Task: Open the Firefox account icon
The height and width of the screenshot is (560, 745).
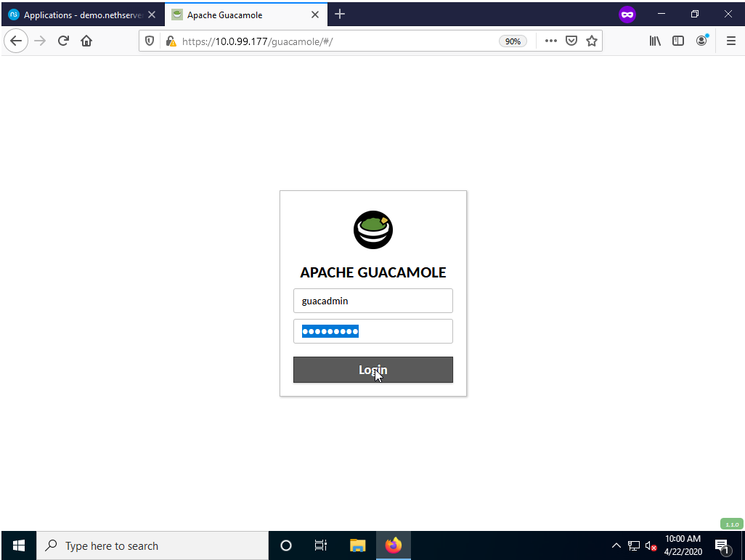Action: pyautogui.click(x=701, y=41)
